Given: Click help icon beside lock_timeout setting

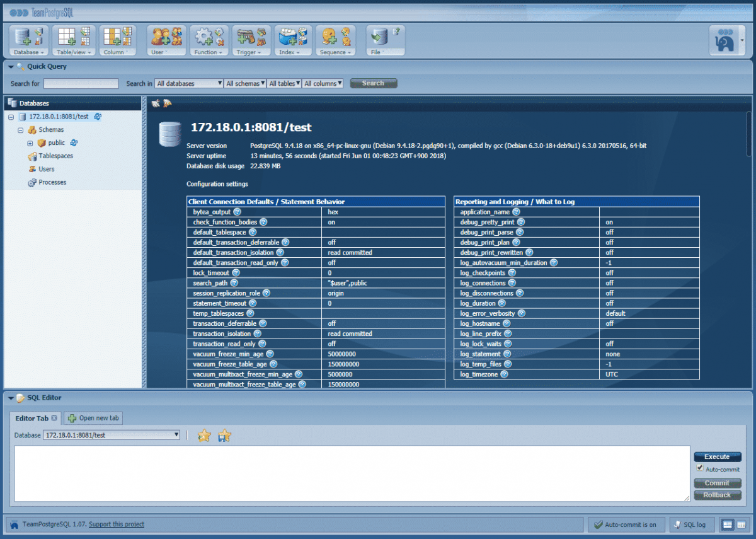Looking at the screenshot, I should point(236,273).
